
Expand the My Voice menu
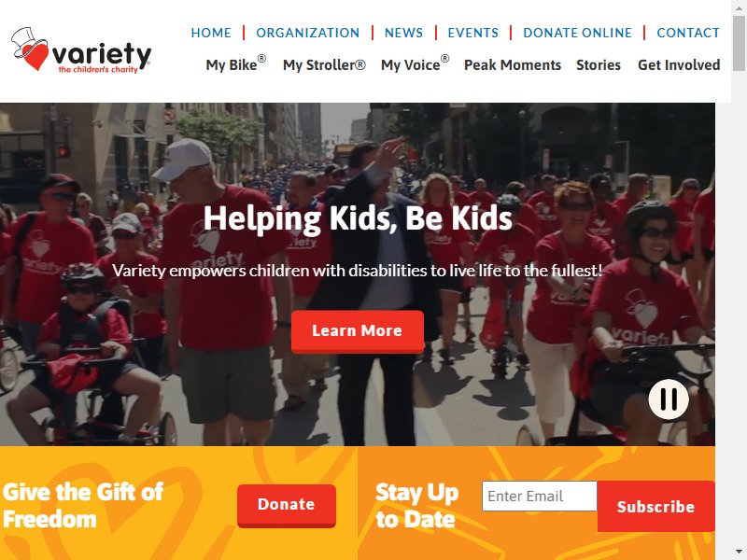[x=415, y=64]
